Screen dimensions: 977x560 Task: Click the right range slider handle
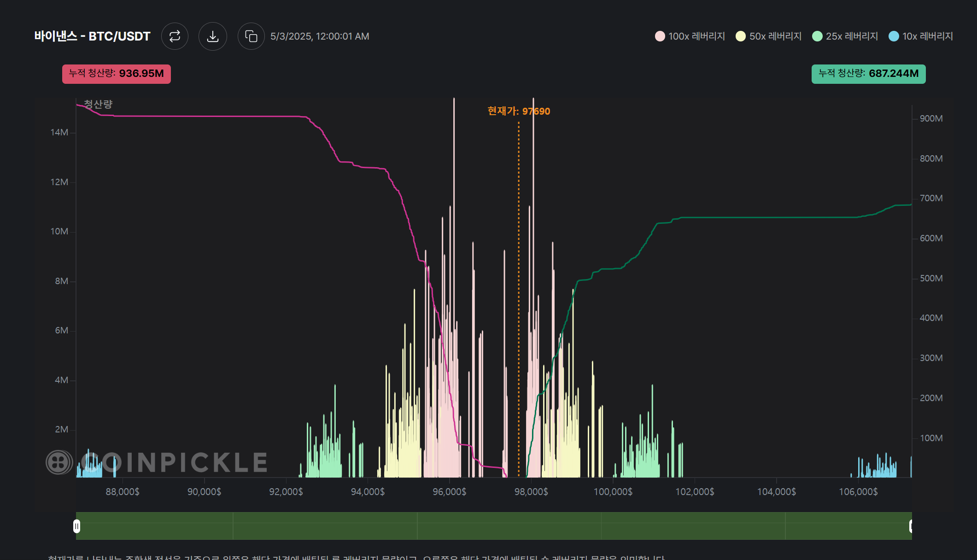click(911, 526)
